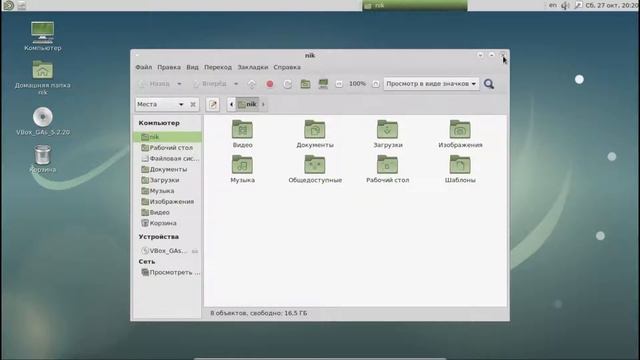Click the Computer toolbar icon
The image size is (640, 360).
click(x=323, y=84)
